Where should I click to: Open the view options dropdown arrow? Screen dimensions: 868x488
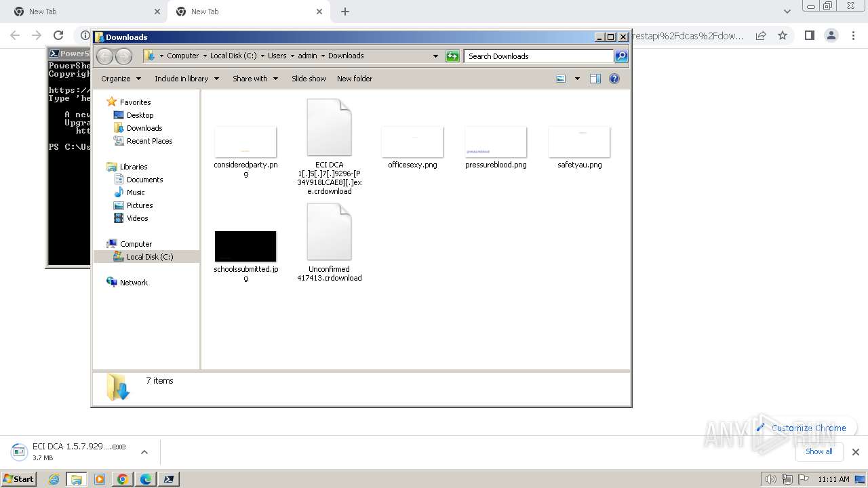577,79
